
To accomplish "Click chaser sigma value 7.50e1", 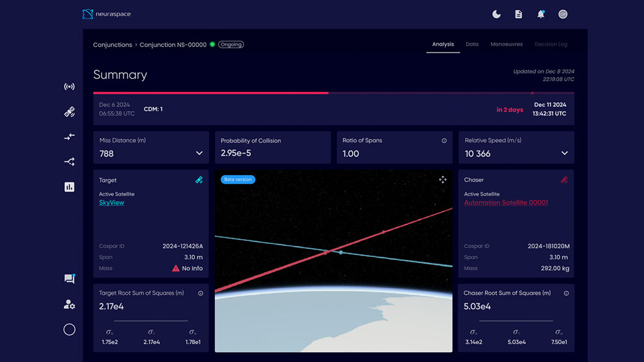I will (559, 342).
